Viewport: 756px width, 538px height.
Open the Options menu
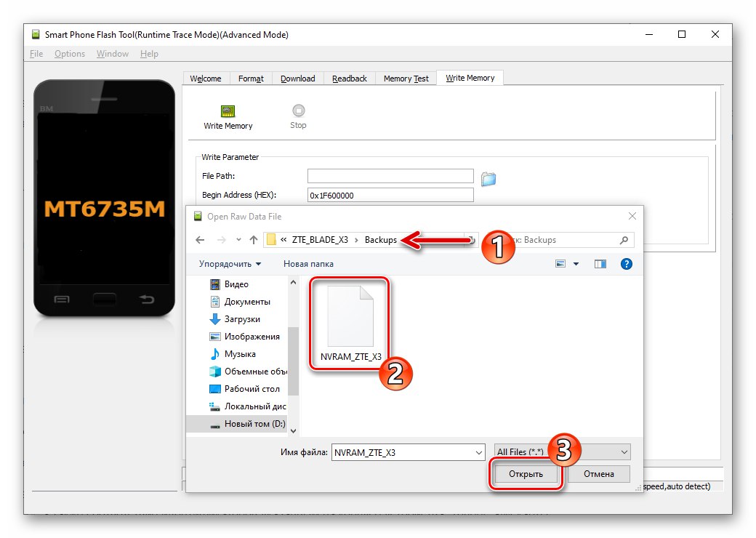[70, 54]
